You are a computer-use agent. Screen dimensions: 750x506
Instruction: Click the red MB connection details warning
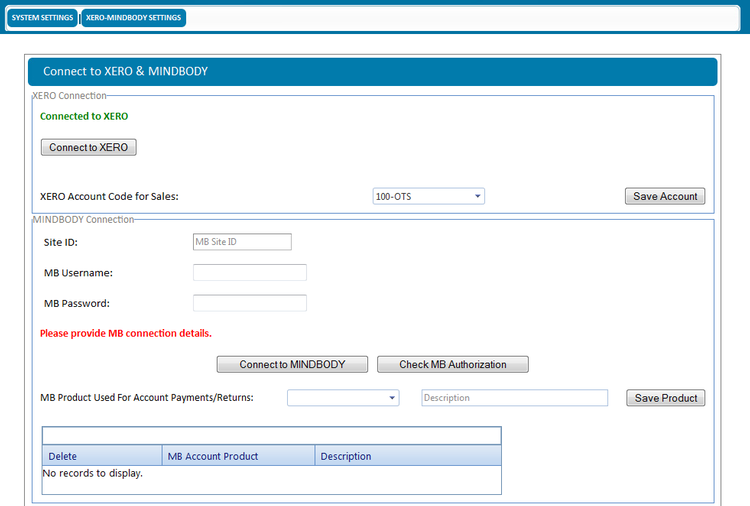click(x=126, y=333)
